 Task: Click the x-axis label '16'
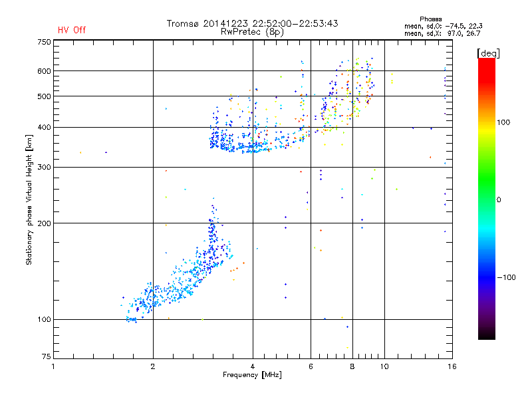pyautogui.click(x=452, y=366)
